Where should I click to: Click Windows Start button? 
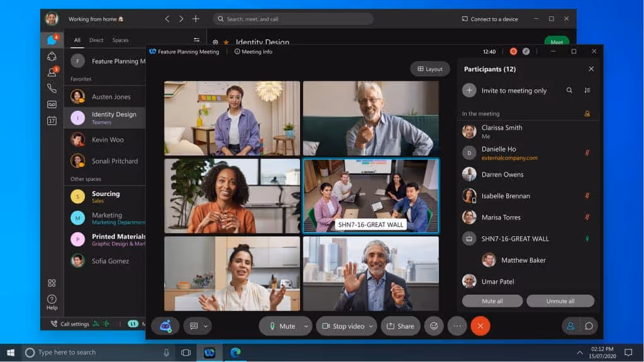click(x=11, y=352)
